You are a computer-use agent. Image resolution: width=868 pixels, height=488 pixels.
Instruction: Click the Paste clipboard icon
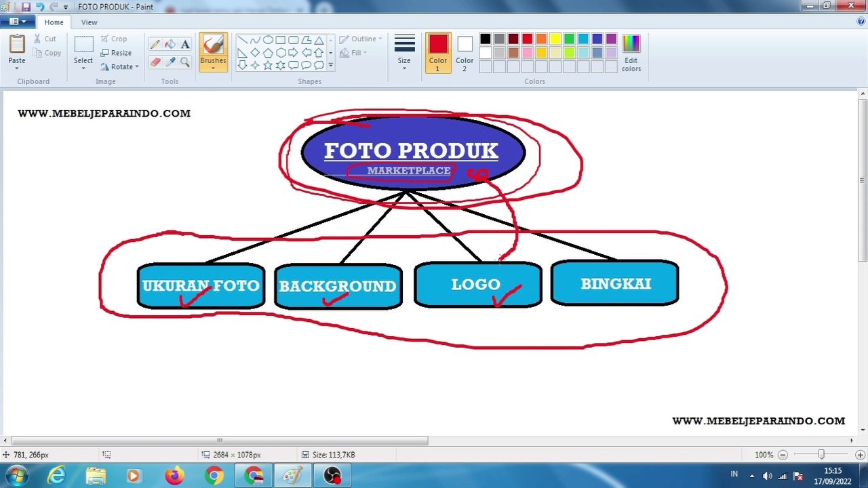pyautogui.click(x=17, y=44)
